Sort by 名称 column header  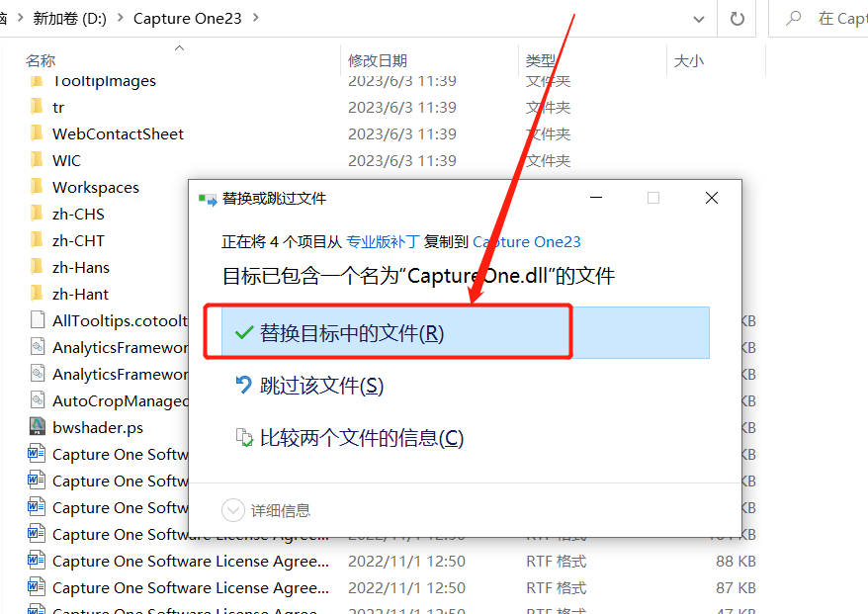point(41,61)
